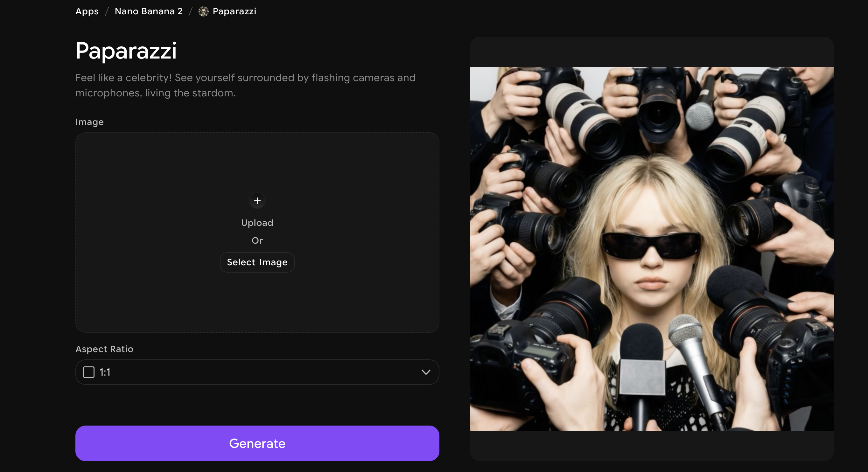Image resolution: width=868 pixels, height=472 pixels.
Task: Click the Paparazzi avatar icon in breadcrumb
Action: 203,11
